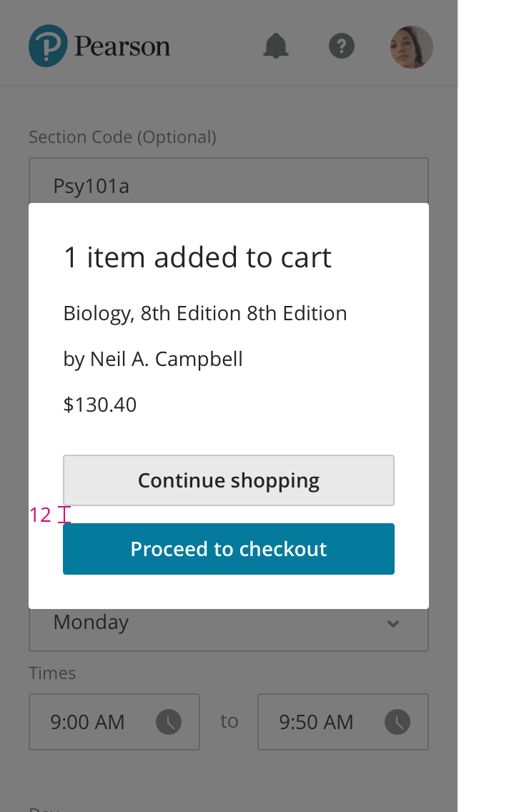
Task: Click clock icon in 9:50 AM field
Action: click(397, 722)
